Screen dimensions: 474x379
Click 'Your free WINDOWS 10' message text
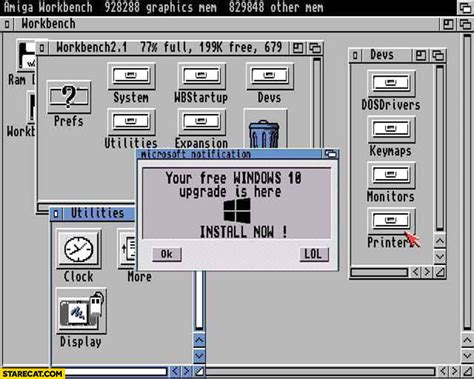pyautogui.click(x=233, y=178)
